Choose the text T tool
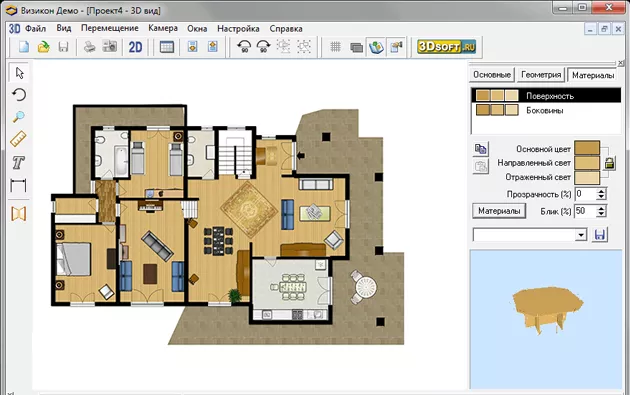Image resolution: width=630 pixels, height=395 pixels. [x=18, y=162]
